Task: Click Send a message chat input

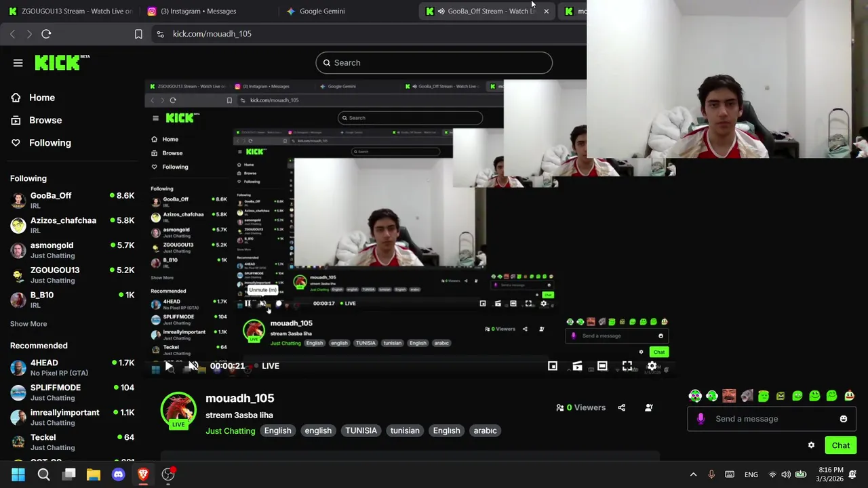Action: pos(772,419)
